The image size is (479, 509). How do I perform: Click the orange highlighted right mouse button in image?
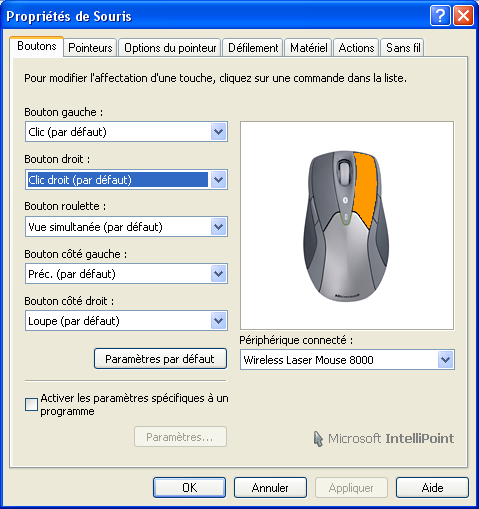pyautogui.click(x=365, y=189)
